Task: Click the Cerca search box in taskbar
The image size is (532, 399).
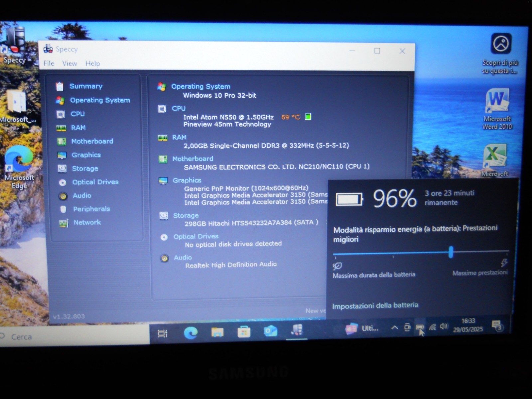Action: coord(75,336)
